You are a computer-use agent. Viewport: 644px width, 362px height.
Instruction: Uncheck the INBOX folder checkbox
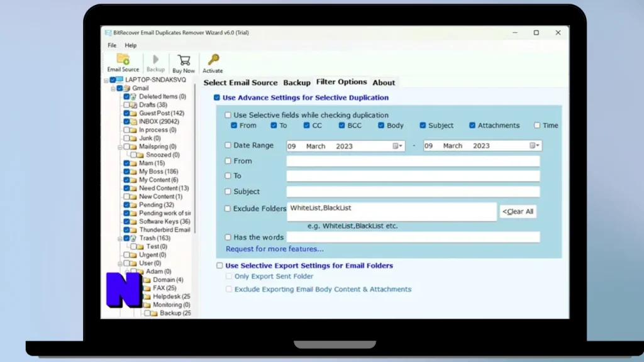click(126, 121)
